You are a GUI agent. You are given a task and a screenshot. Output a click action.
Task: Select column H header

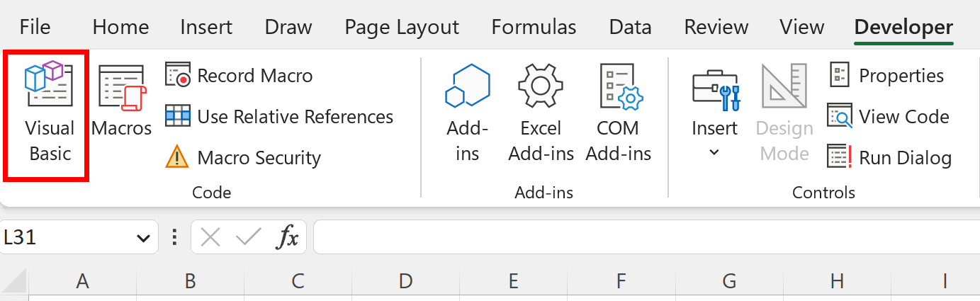[837, 282]
